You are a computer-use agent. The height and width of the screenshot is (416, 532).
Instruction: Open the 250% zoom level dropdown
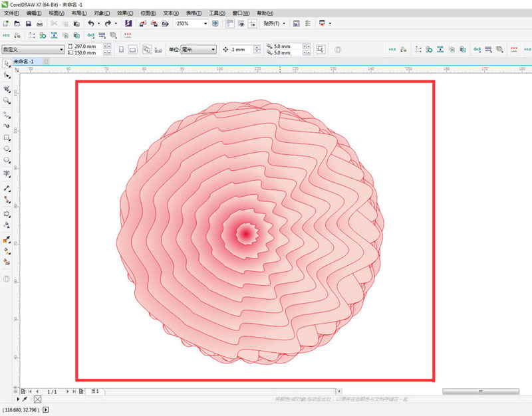pyautogui.click(x=205, y=23)
